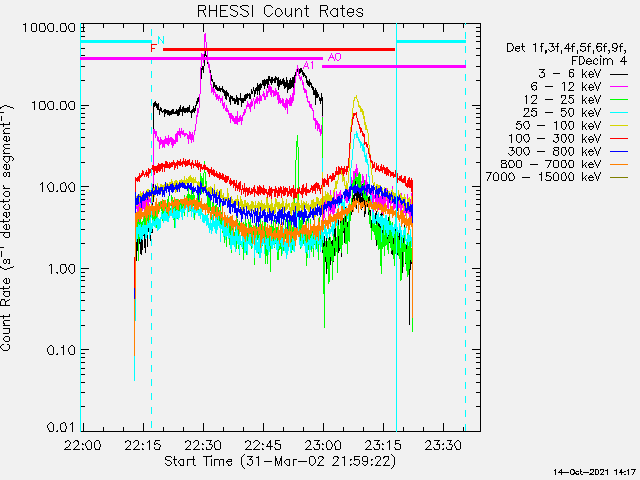Image resolution: width=640 pixels, height=480 pixels.
Task: Click the 1000.00 y-axis tick label
Action: coord(49,28)
